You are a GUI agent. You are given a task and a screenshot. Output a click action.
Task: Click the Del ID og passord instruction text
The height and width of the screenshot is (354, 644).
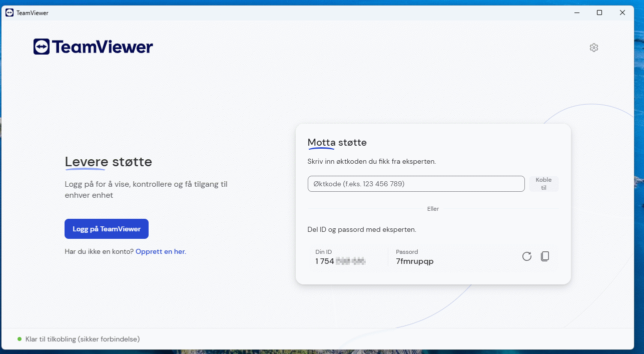point(361,229)
